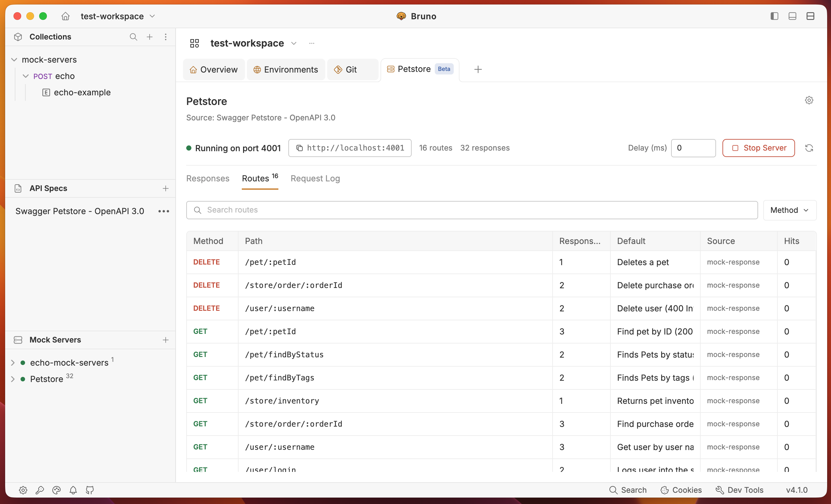
Task: Add a new mock server
Action: 166,340
